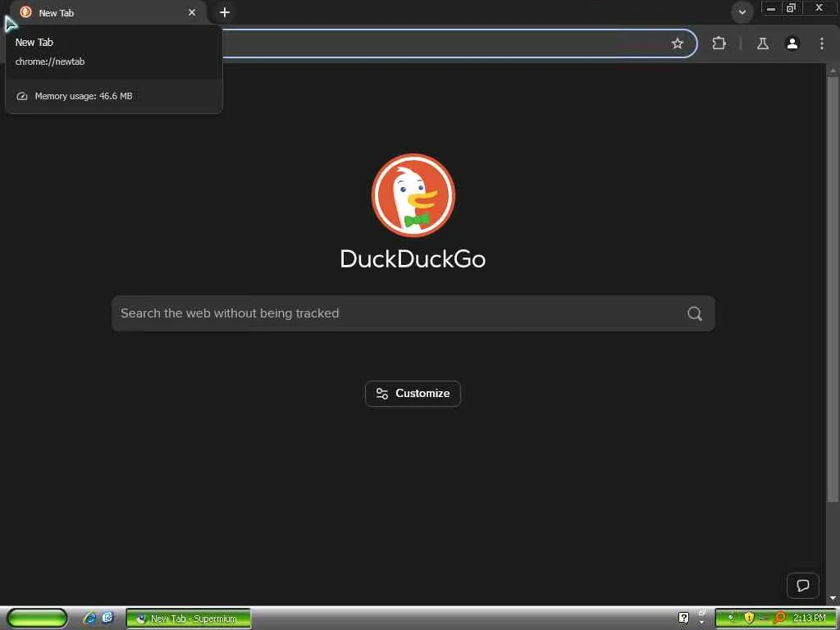
Task: Open the profile avatar menu
Action: coord(792,43)
